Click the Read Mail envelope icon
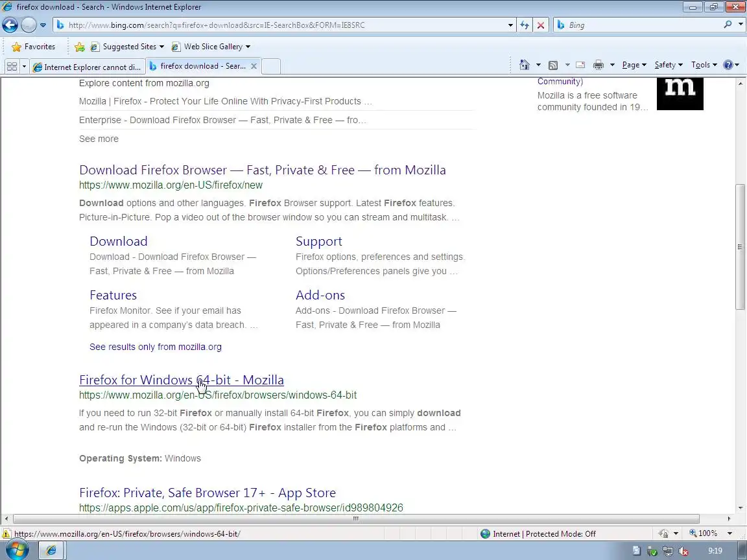Image resolution: width=747 pixels, height=560 pixels. (x=580, y=65)
